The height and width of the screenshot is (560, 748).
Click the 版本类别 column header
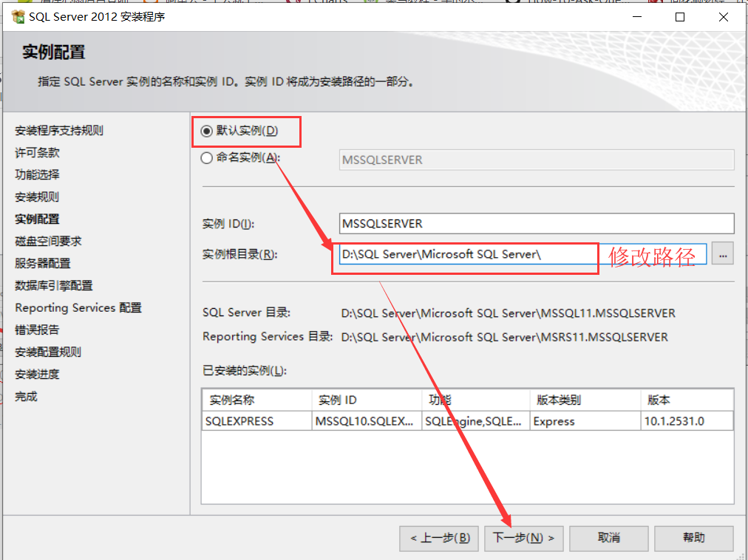pos(585,400)
